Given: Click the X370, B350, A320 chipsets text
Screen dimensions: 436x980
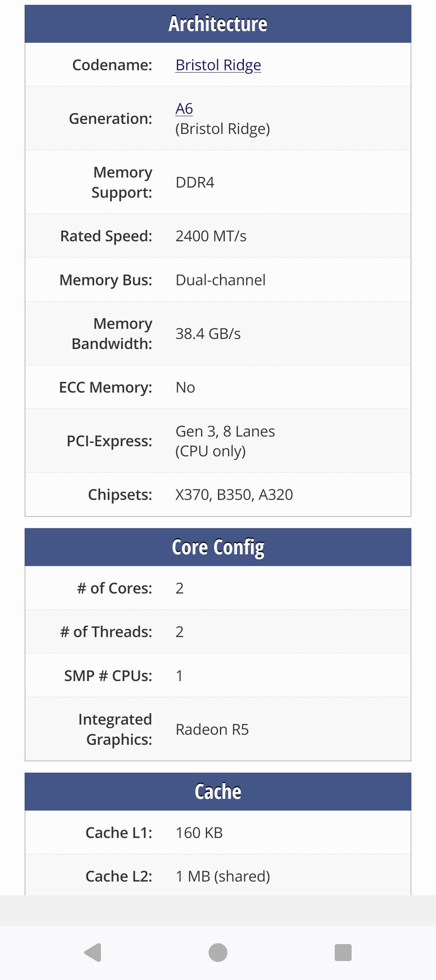Looking at the screenshot, I should point(234,494).
